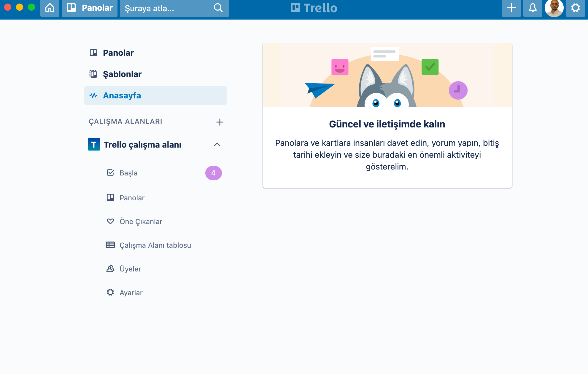
Task: Click the template icon beside Şablonlar
Action: point(93,74)
